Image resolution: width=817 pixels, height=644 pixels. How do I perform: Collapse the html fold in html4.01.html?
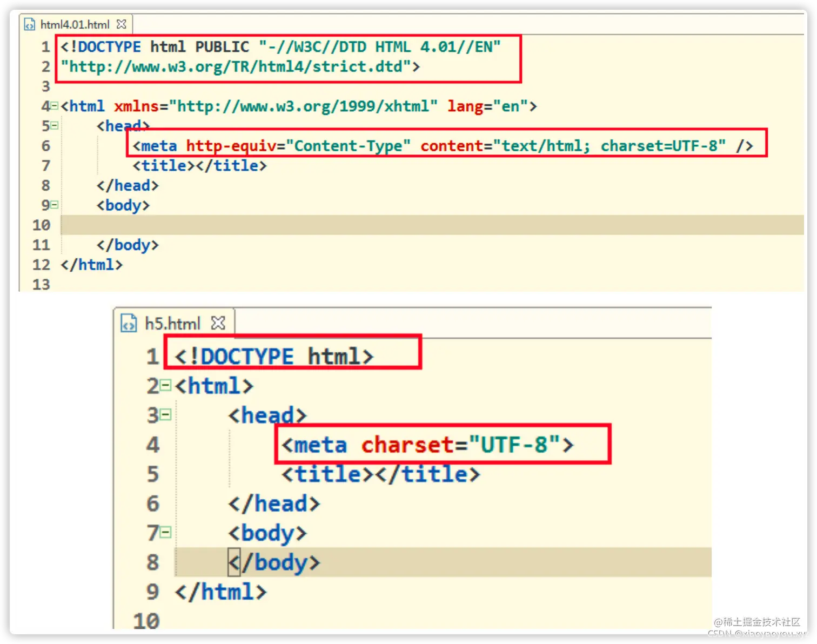(55, 106)
